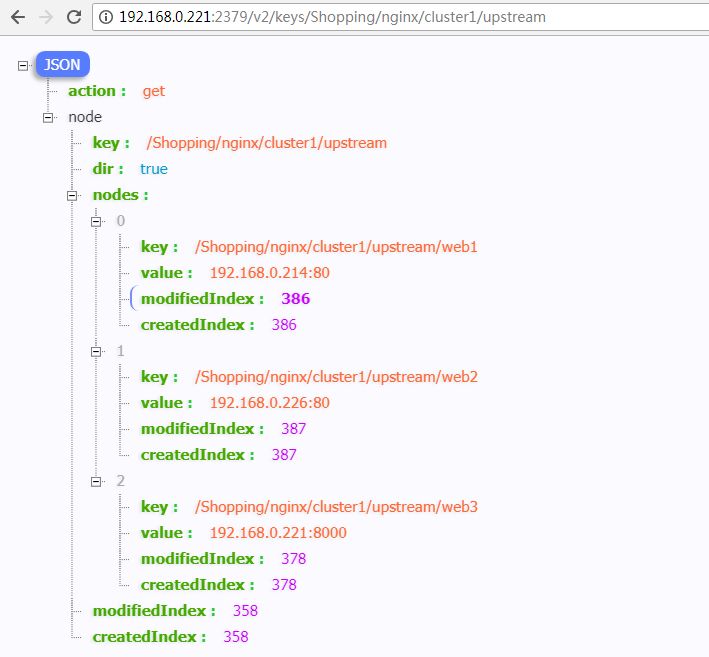The width and height of the screenshot is (709, 657).
Task: Click the 'dir :' key label
Action: 108,169
